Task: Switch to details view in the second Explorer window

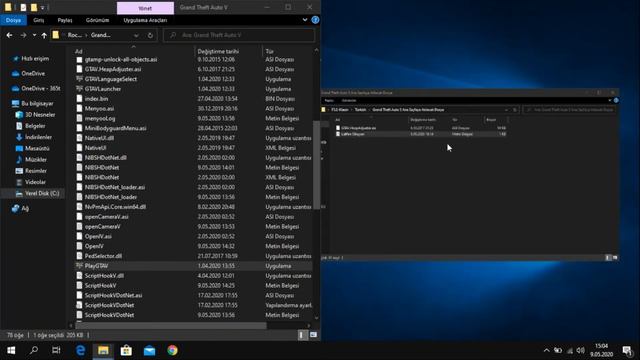Action: point(608,258)
